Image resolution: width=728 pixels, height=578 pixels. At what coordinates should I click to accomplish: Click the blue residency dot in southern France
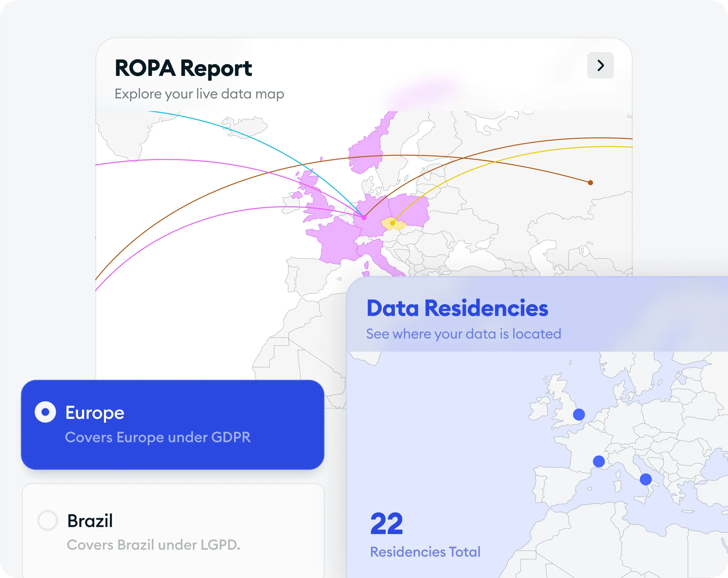[x=599, y=461]
